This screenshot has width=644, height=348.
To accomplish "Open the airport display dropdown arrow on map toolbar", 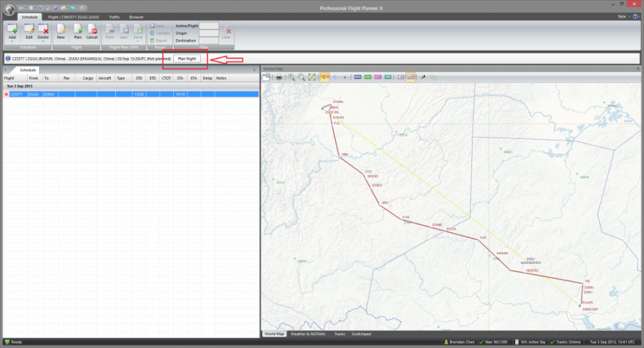I will click(x=327, y=77).
